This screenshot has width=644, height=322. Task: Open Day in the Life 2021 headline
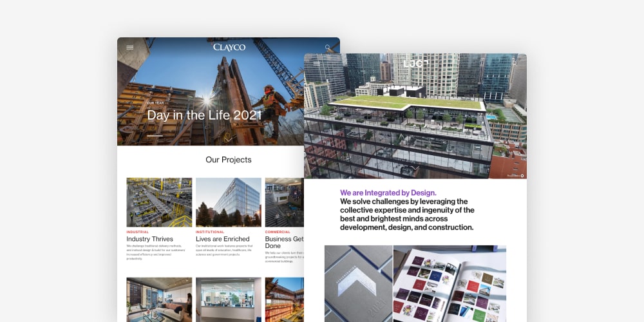[205, 115]
